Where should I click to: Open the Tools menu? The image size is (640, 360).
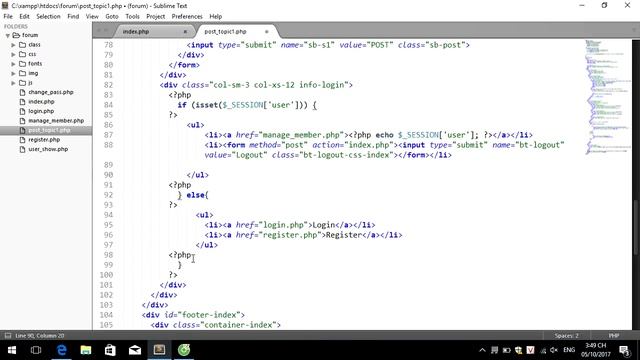click(x=132, y=16)
